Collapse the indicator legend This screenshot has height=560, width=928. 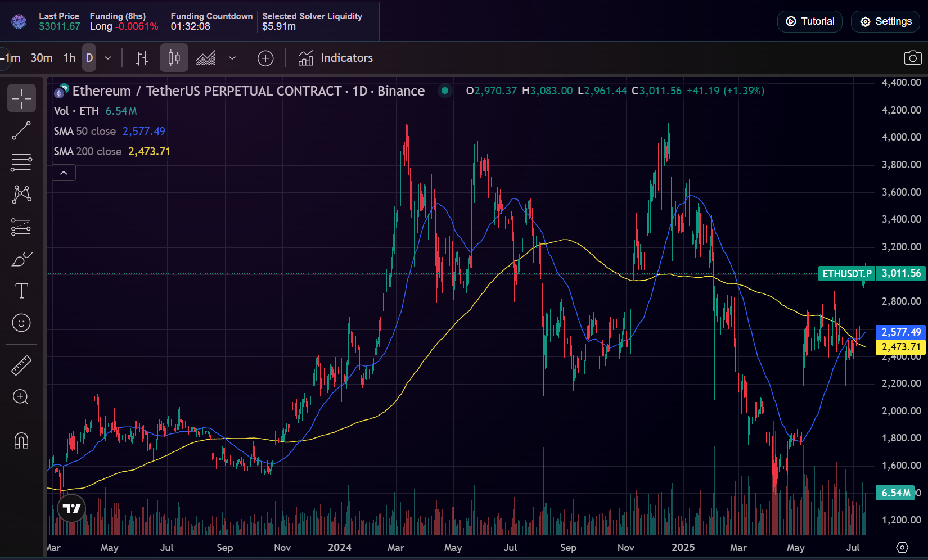tap(64, 173)
